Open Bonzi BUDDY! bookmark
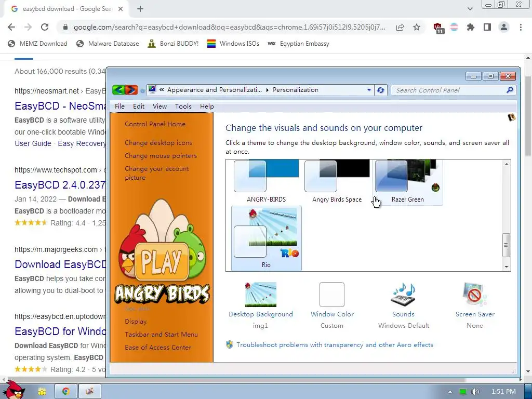This screenshot has width=532, height=399. click(x=173, y=44)
